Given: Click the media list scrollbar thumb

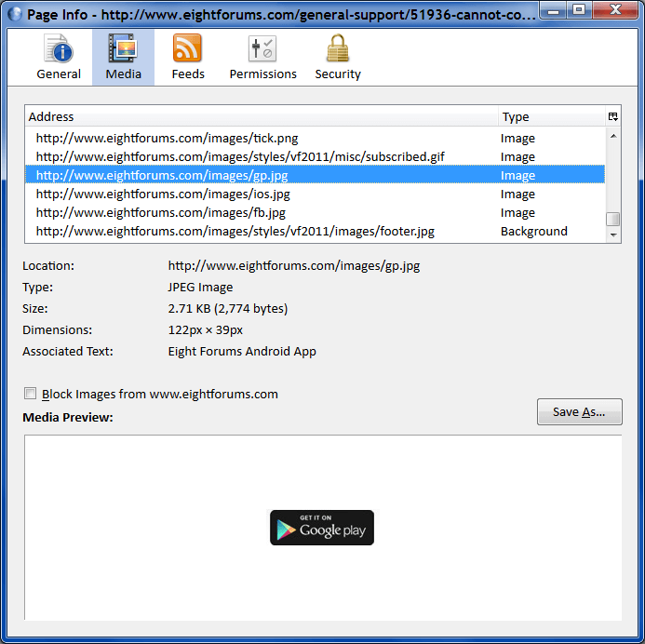Looking at the screenshot, I should point(613,219).
